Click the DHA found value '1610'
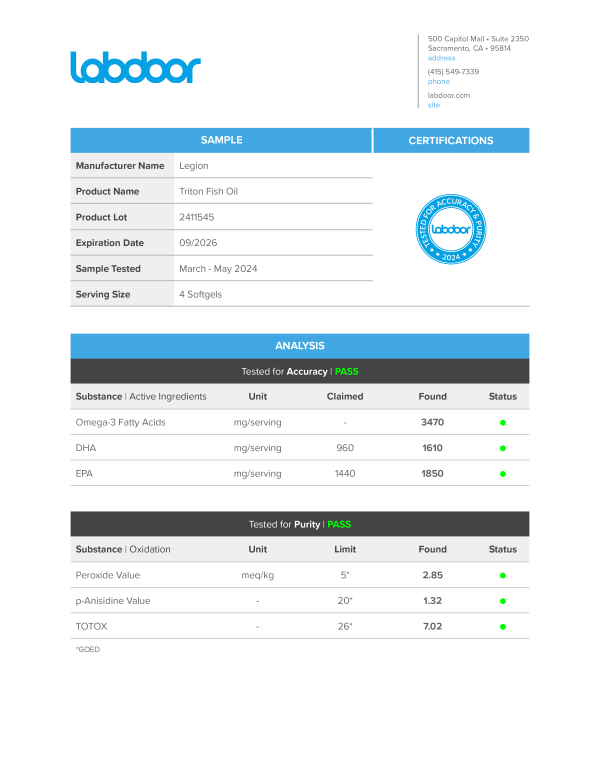This screenshot has height=776, width=600. click(433, 448)
